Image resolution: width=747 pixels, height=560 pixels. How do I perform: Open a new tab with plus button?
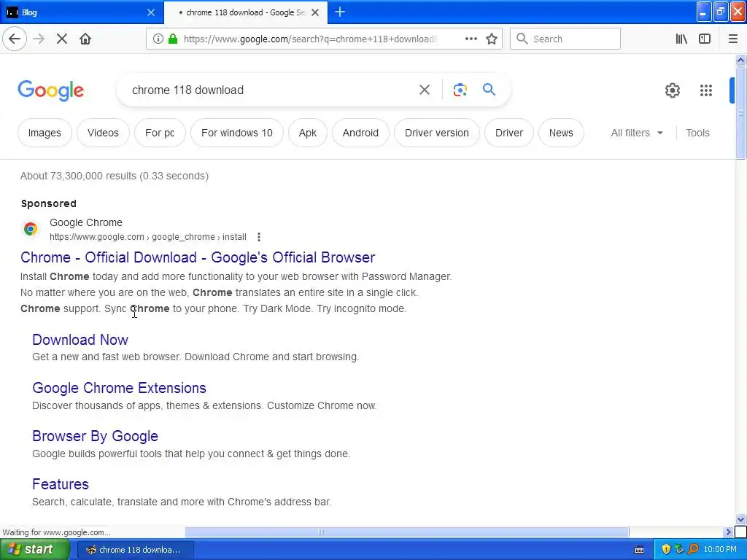pos(340,12)
